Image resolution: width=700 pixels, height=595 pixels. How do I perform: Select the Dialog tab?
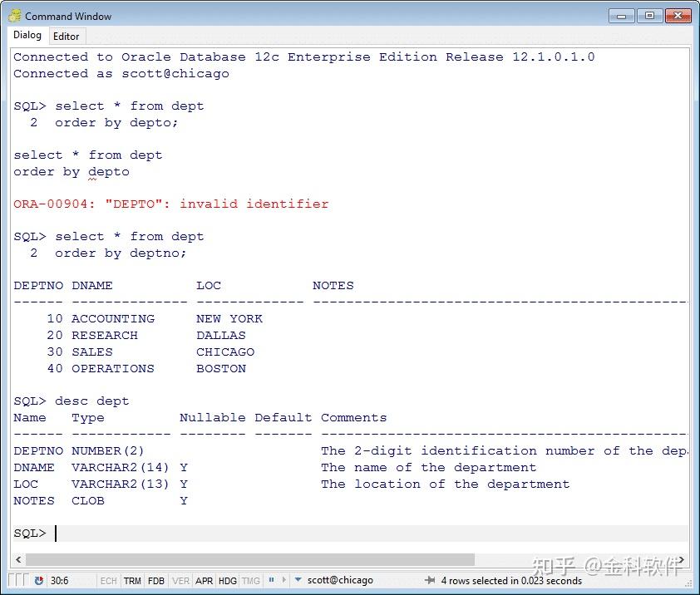click(27, 36)
